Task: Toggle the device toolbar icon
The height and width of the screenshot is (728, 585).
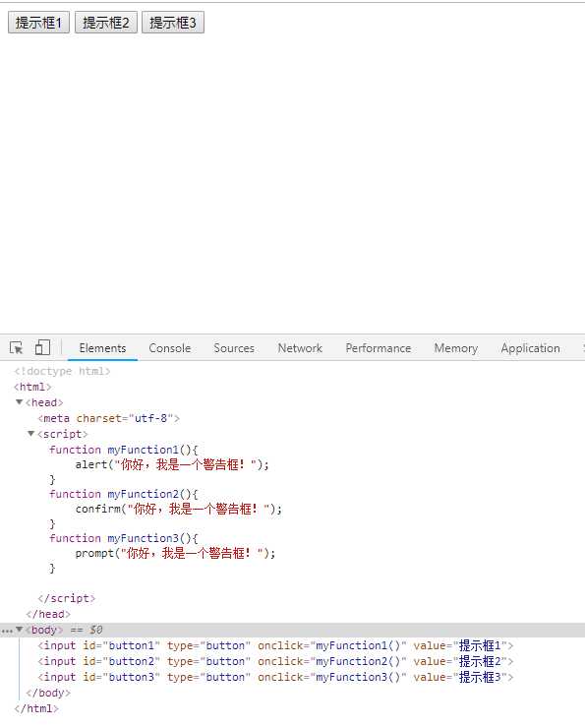Action: click(42, 347)
